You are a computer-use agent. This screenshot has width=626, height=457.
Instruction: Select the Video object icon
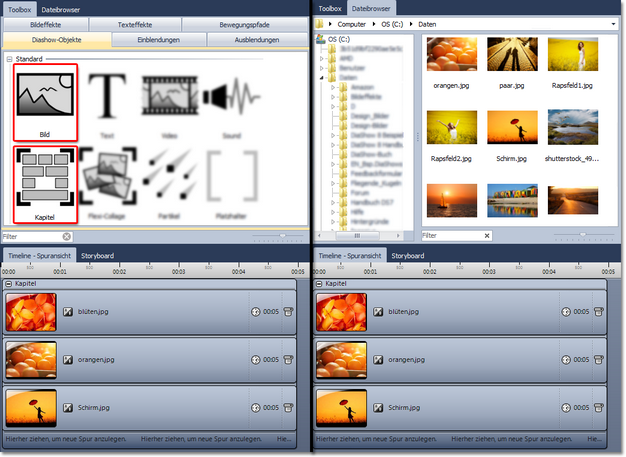[x=170, y=96]
